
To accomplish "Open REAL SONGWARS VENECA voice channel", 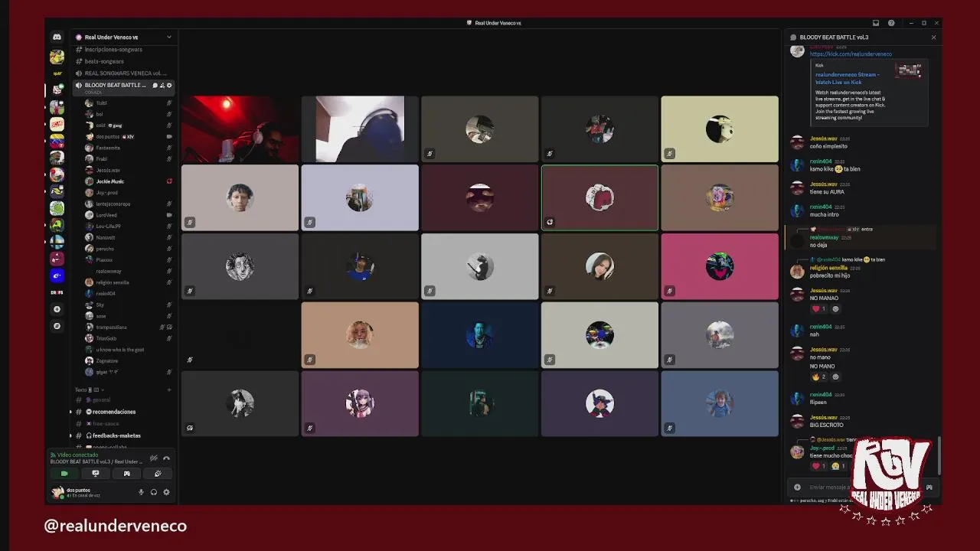I will (124, 73).
